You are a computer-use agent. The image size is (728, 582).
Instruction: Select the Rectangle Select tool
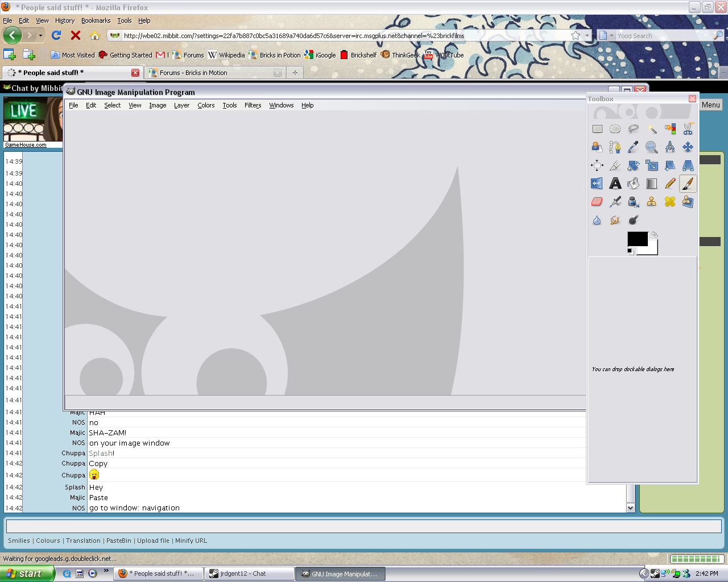597,129
